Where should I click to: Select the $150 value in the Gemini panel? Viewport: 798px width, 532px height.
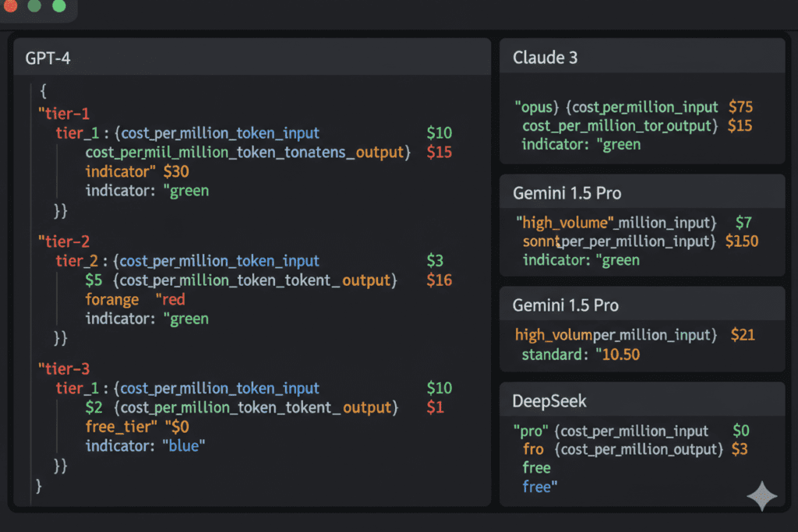741,241
